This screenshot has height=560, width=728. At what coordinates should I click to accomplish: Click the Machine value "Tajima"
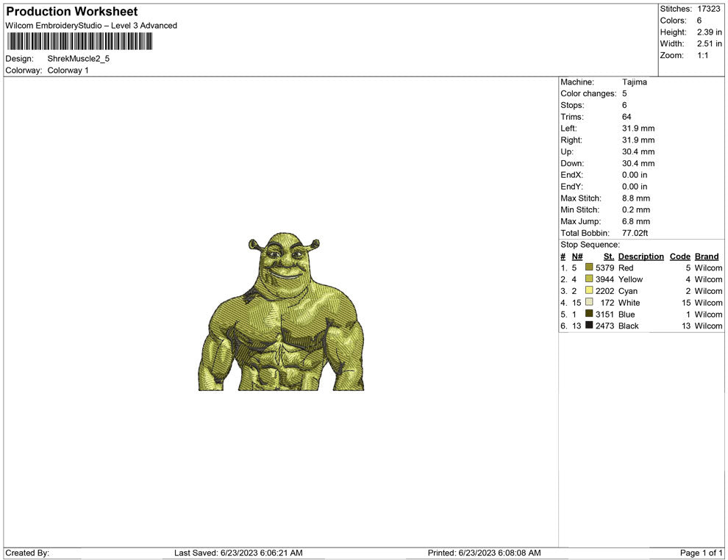634,82
